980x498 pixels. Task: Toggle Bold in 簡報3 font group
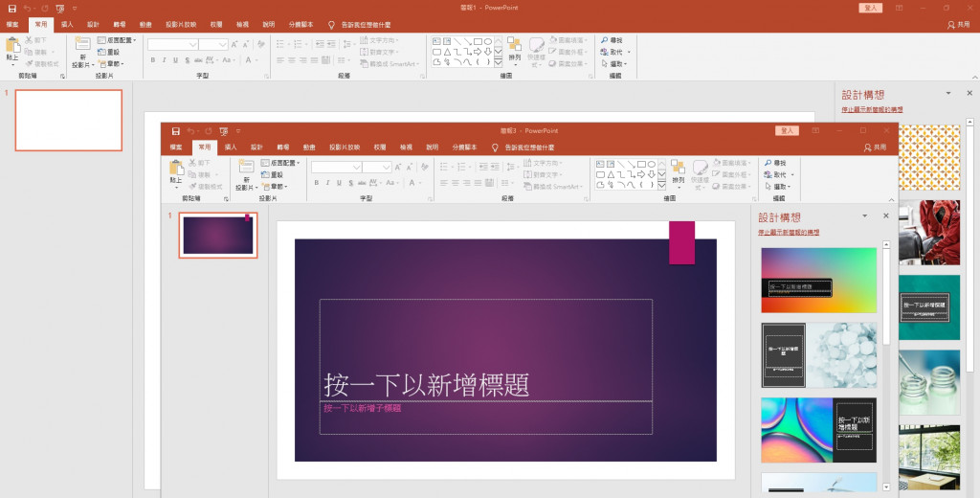pyautogui.click(x=316, y=183)
